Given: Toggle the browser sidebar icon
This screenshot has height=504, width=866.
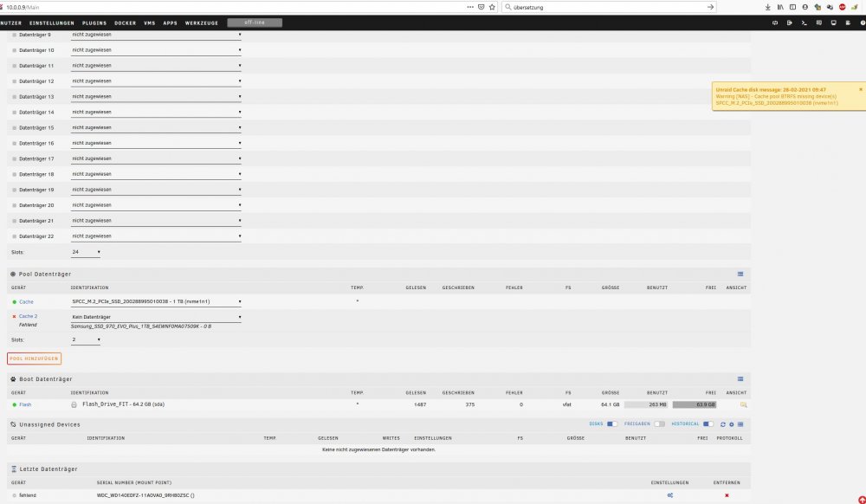Looking at the screenshot, I should click(x=792, y=7).
